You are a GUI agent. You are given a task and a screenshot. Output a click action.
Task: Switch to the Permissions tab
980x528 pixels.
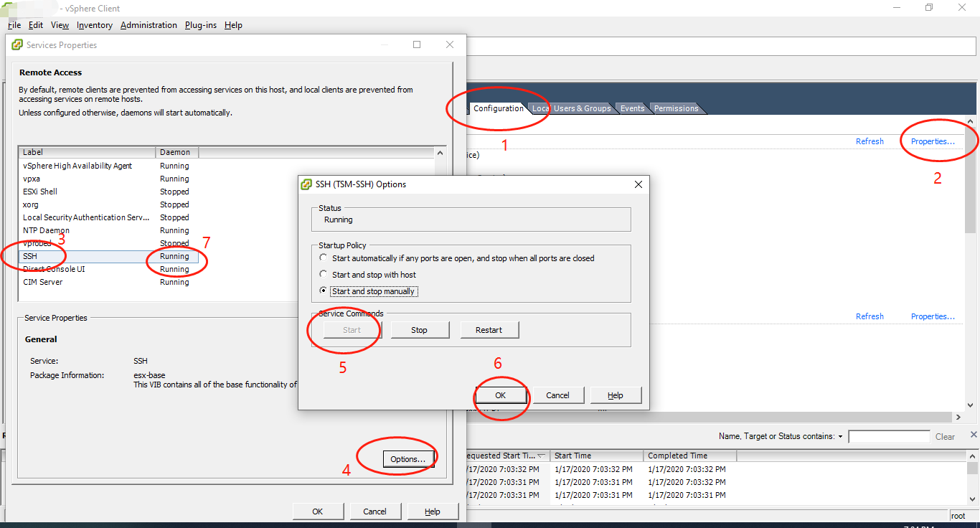(676, 108)
